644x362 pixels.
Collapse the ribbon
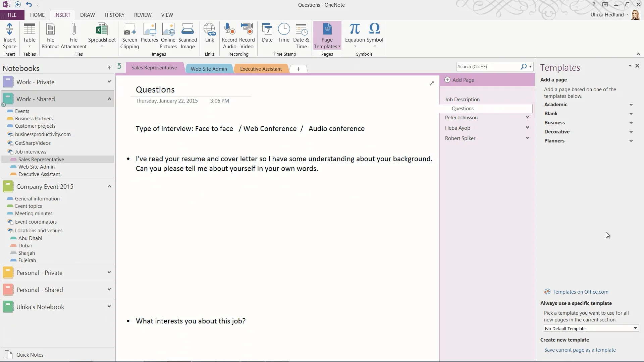(x=638, y=54)
